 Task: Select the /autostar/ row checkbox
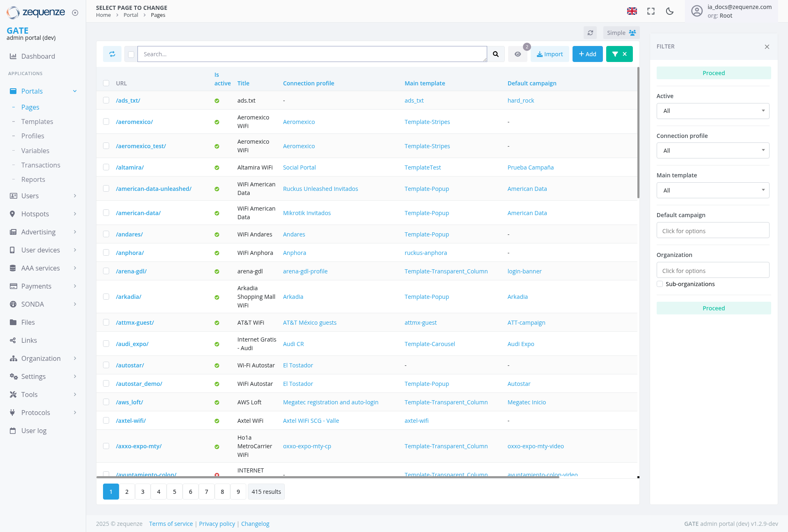click(106, 365)
